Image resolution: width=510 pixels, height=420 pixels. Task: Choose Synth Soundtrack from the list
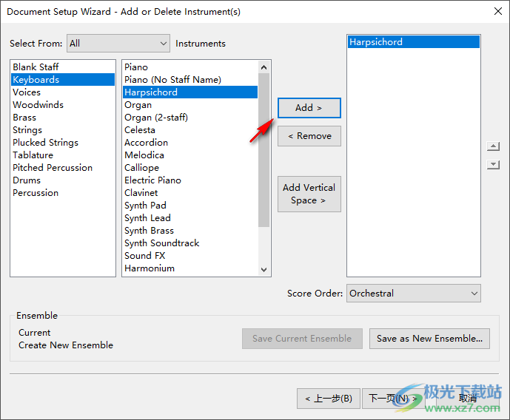161,243
